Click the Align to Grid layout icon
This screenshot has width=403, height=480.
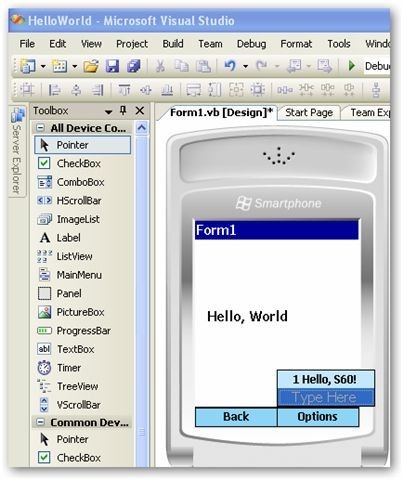27,90
